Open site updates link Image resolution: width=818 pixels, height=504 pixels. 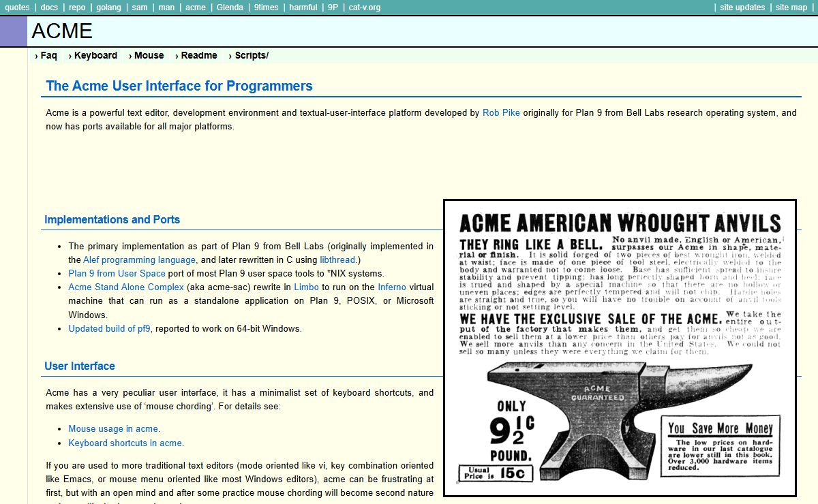[x=742, y=7]
